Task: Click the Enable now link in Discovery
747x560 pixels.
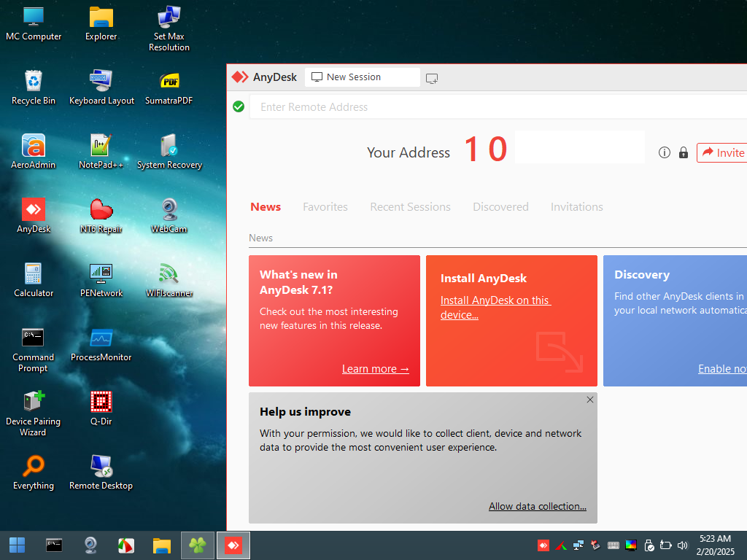Action: [722, 368]
